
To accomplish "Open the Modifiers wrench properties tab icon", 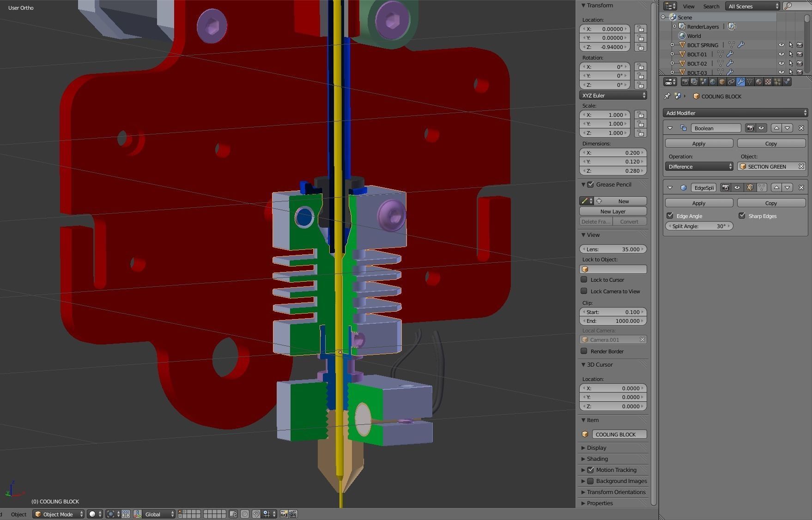I will 740,82.
